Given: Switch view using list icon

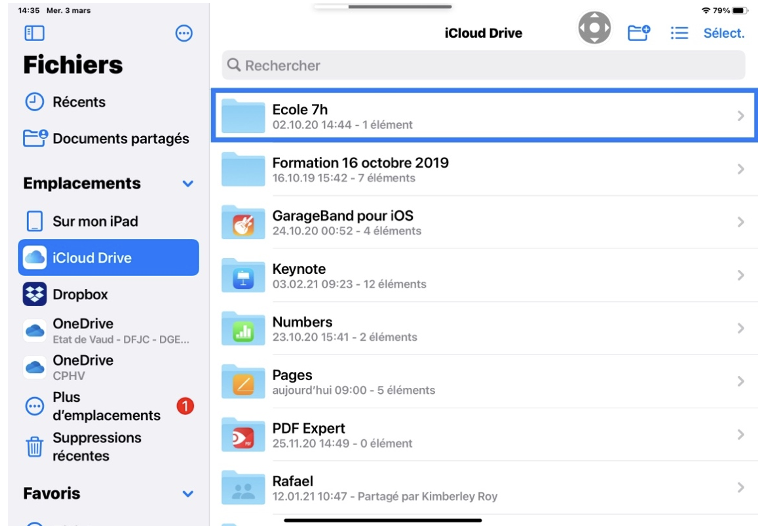Looking at the screenshot, I should [679, 33].
